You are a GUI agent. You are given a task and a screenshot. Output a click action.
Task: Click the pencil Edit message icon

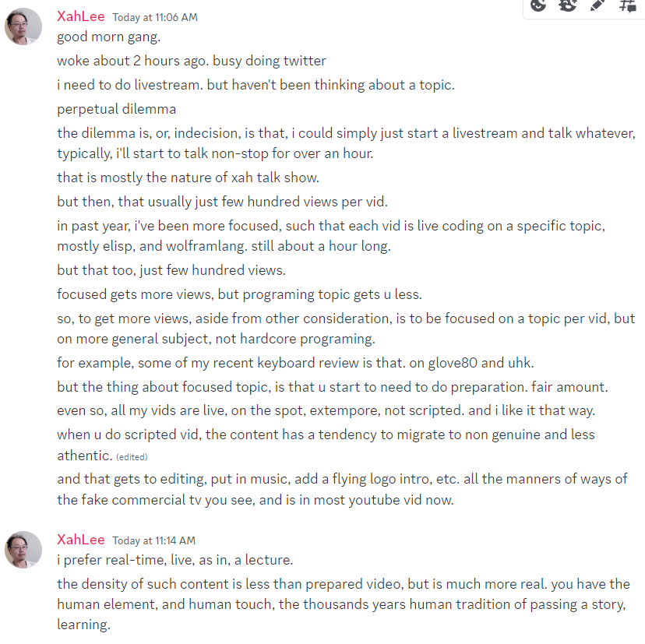(597, 5)
